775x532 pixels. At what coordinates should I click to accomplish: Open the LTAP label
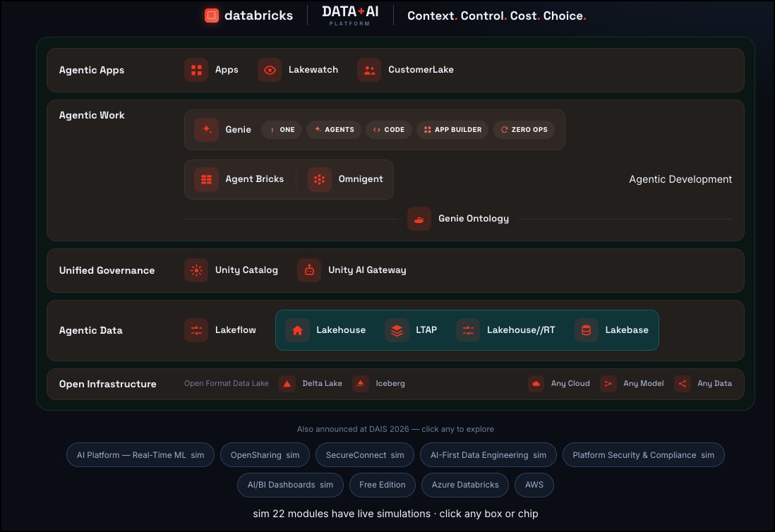tap(426, 330)
